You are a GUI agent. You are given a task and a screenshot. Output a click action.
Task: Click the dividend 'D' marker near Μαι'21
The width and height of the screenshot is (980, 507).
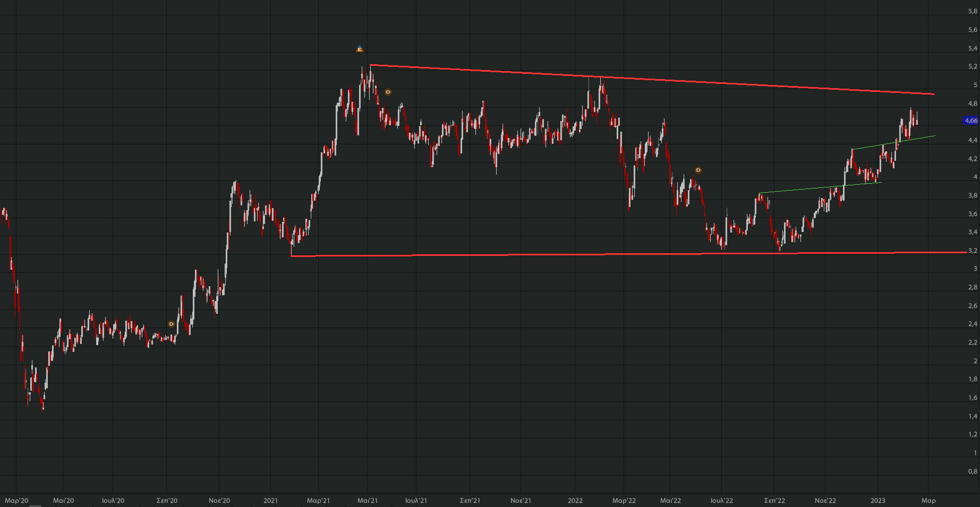click(x=388, y=92)
